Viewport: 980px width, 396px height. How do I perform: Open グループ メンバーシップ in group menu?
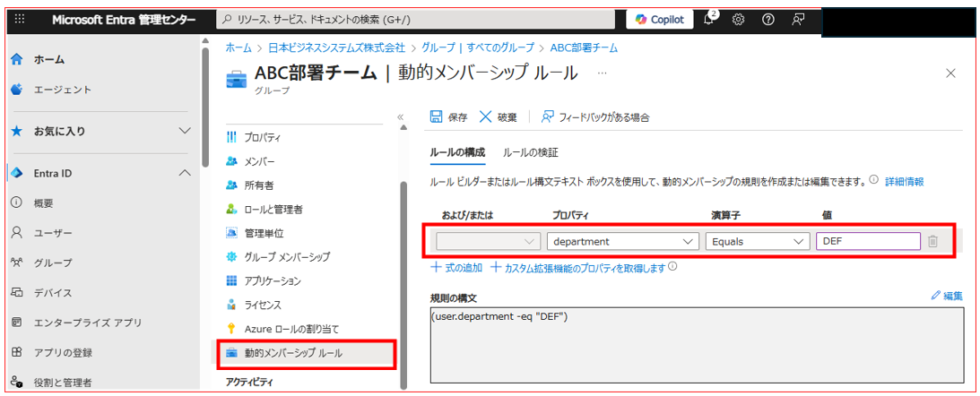tap(288, 257)
